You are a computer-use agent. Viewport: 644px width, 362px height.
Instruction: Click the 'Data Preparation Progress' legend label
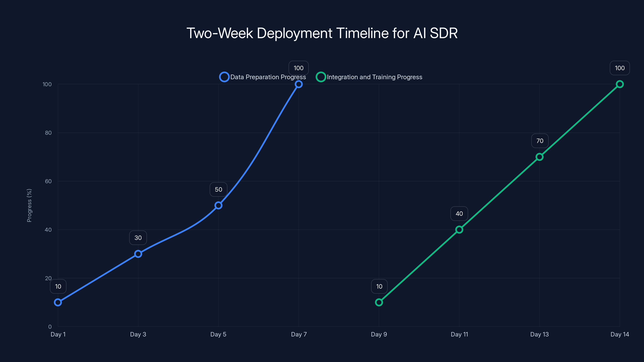pyautogui.click(x=268, y=77)
